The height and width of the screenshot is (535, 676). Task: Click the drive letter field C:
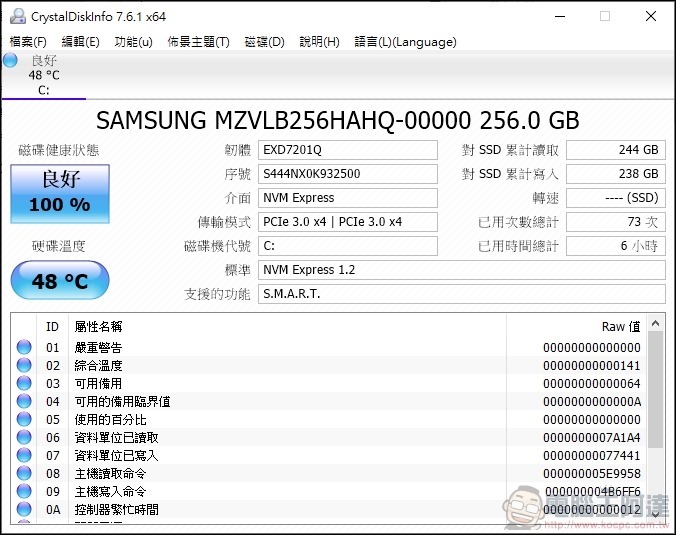point(348,246)
